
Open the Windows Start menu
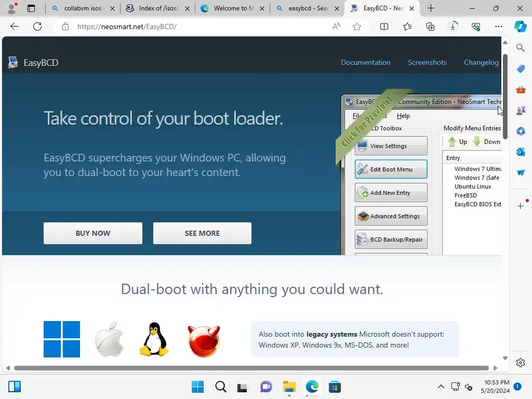197,387
